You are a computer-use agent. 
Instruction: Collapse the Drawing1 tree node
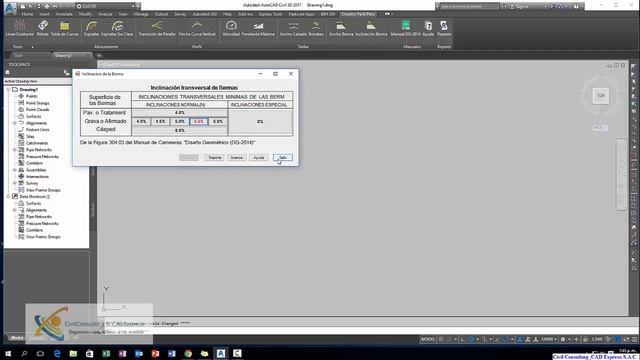click(9, 89)
